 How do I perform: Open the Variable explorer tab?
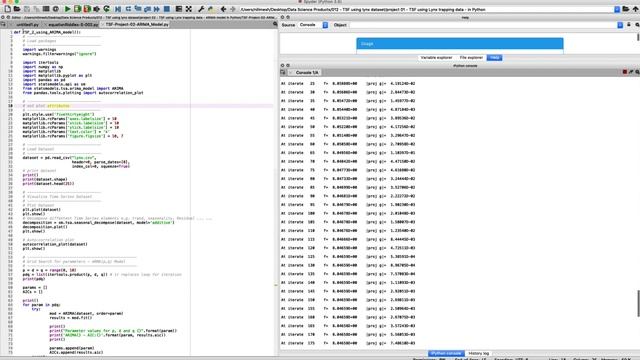click(436, 58)
